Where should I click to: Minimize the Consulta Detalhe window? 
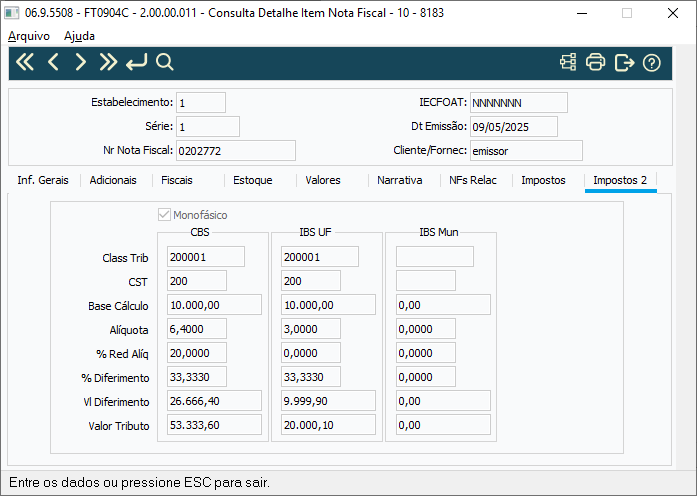click(582, 13)
